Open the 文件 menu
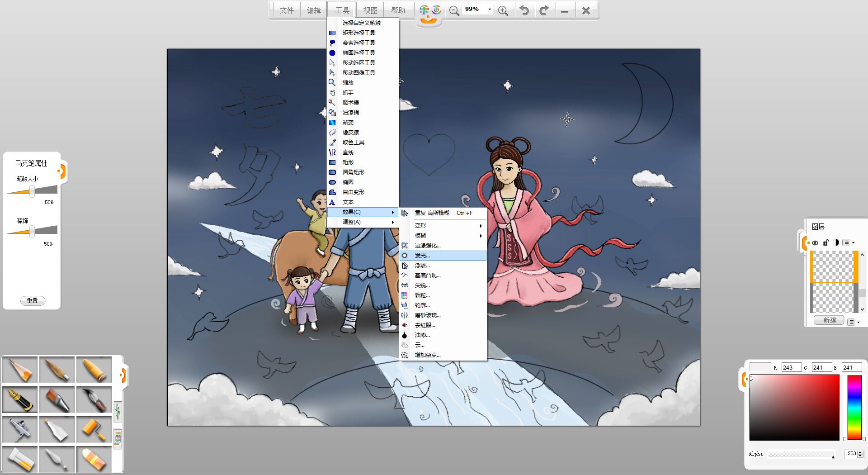This screenshot has width=868, height=475. (287, 10)
